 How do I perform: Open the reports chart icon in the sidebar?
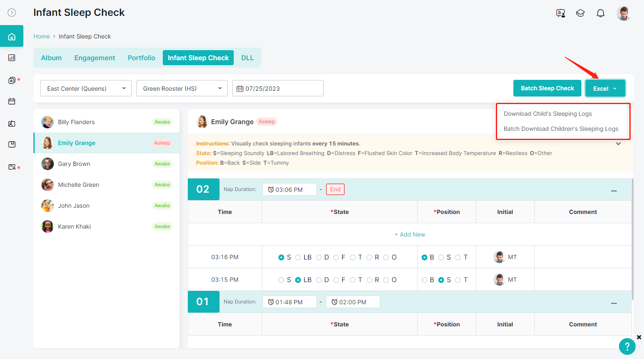12,58
